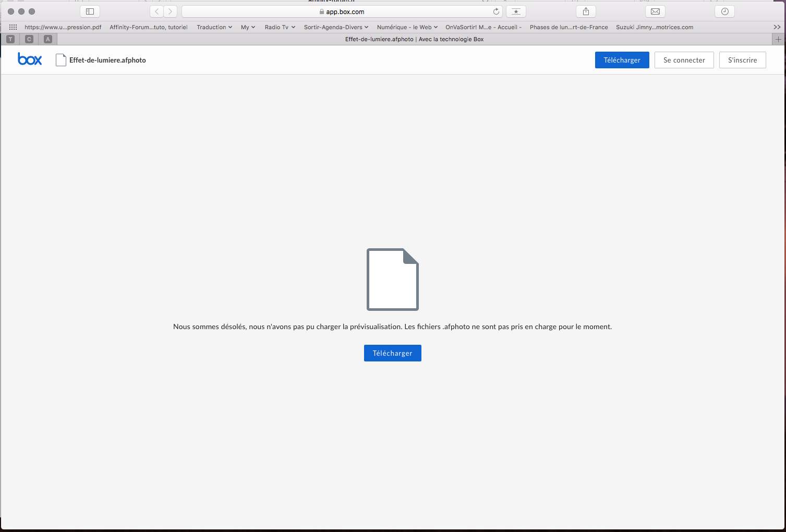Screen dimensions: 786x532
Task: Select the pinned tab labeled C
Action: point(29,39)
